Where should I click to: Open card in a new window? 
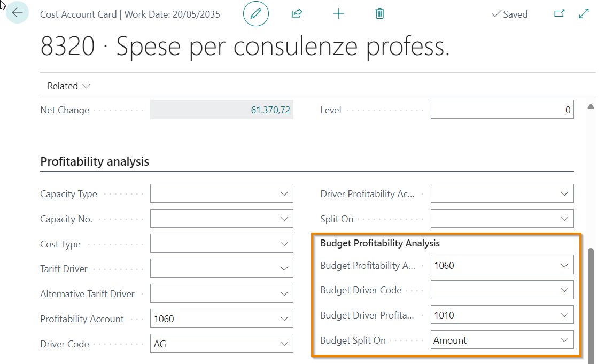click(560, 14)
